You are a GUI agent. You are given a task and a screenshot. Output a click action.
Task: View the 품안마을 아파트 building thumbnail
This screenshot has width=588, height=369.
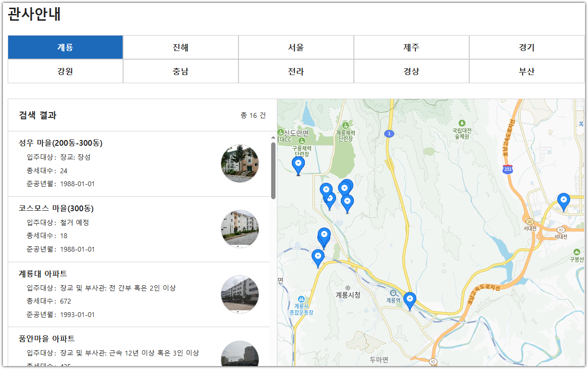tap(240, 354)
